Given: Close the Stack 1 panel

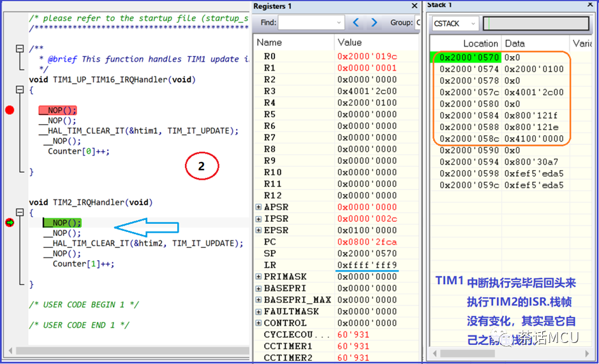Looking at the screenshot, I should coord(590,4).
